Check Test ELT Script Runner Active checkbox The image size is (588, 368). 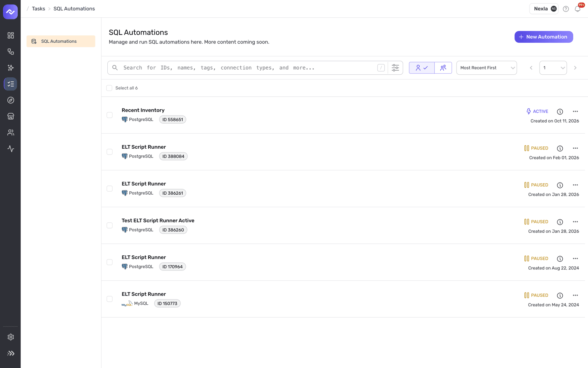pos(110,226)
